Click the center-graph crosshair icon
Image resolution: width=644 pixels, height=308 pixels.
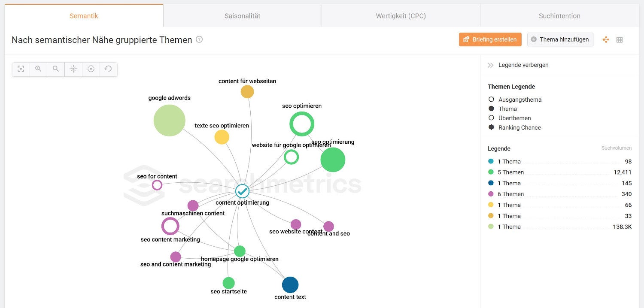point(73,69)
